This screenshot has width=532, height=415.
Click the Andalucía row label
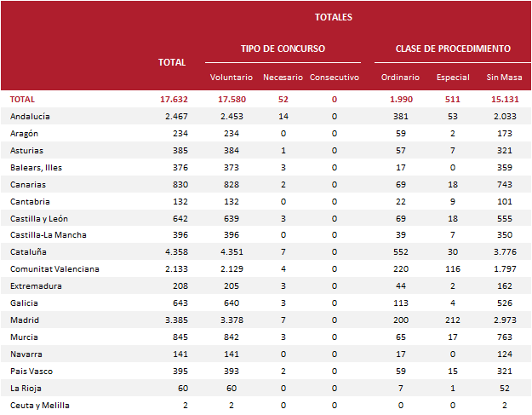(31, 116)
